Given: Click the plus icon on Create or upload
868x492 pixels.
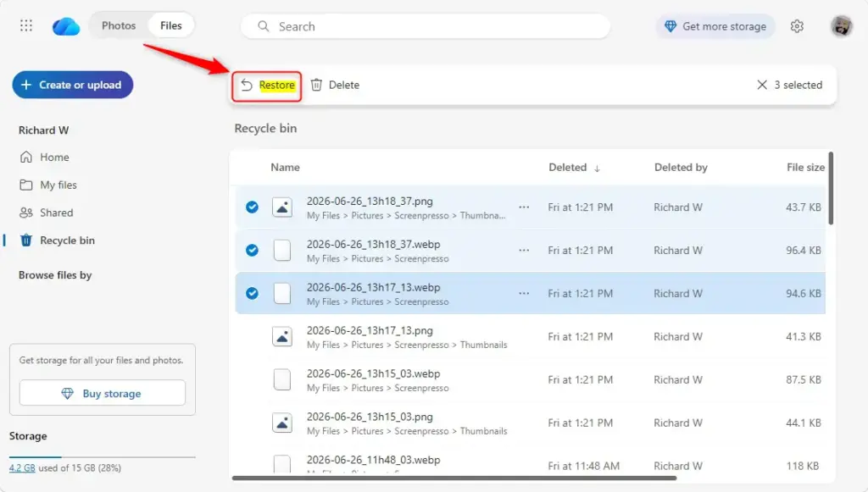Looking at the screenshot, I should 26,85.
